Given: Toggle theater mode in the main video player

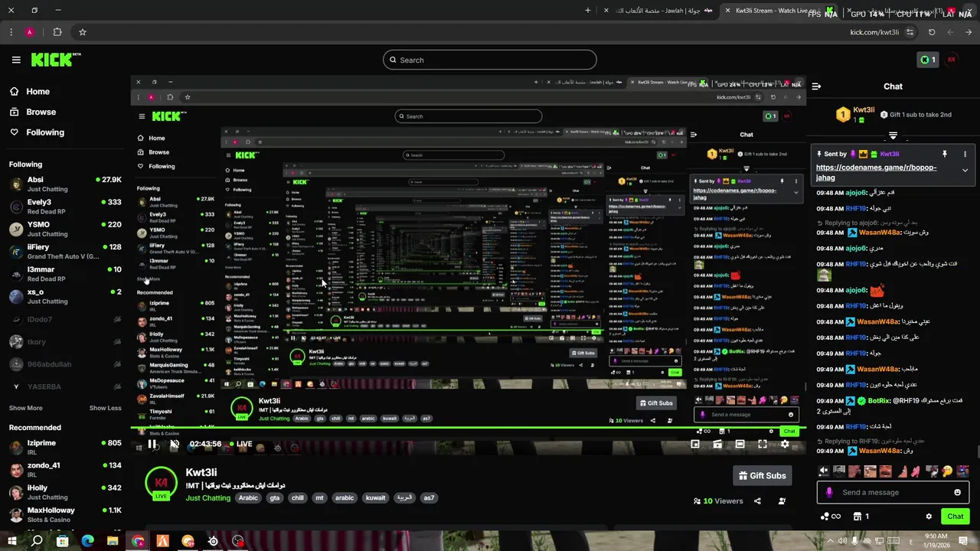Looking at the screenshot, I should [740, 444].
